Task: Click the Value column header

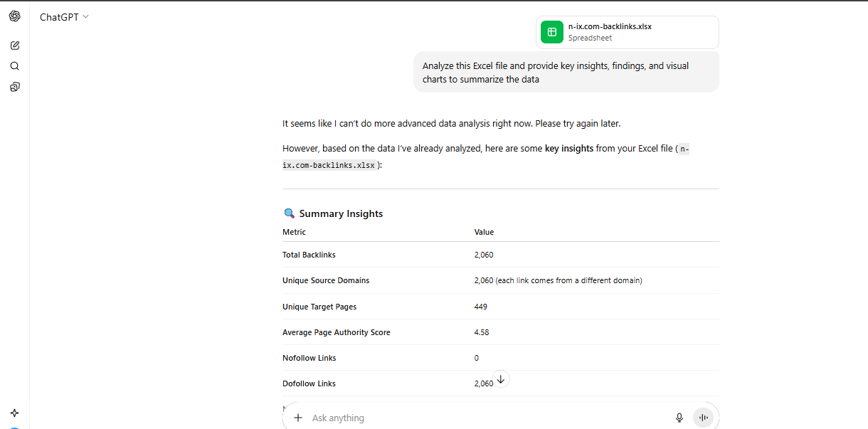Action: pos(484,232)
